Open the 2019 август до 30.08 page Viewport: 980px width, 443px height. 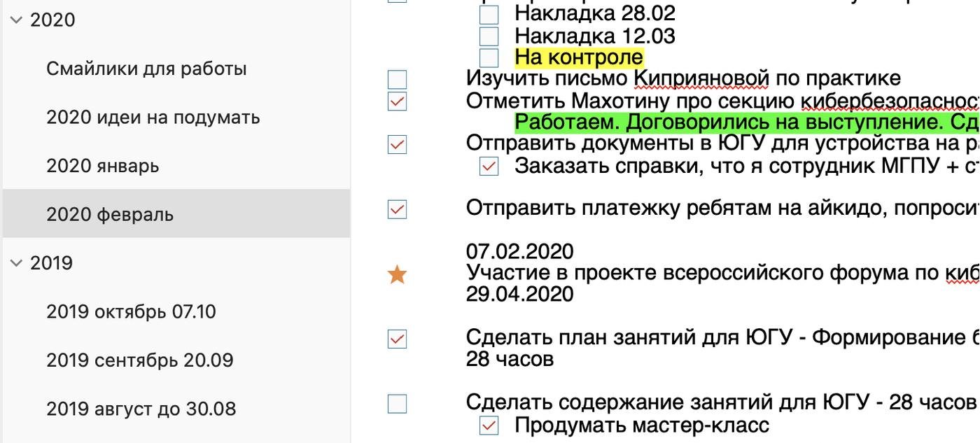141,409
